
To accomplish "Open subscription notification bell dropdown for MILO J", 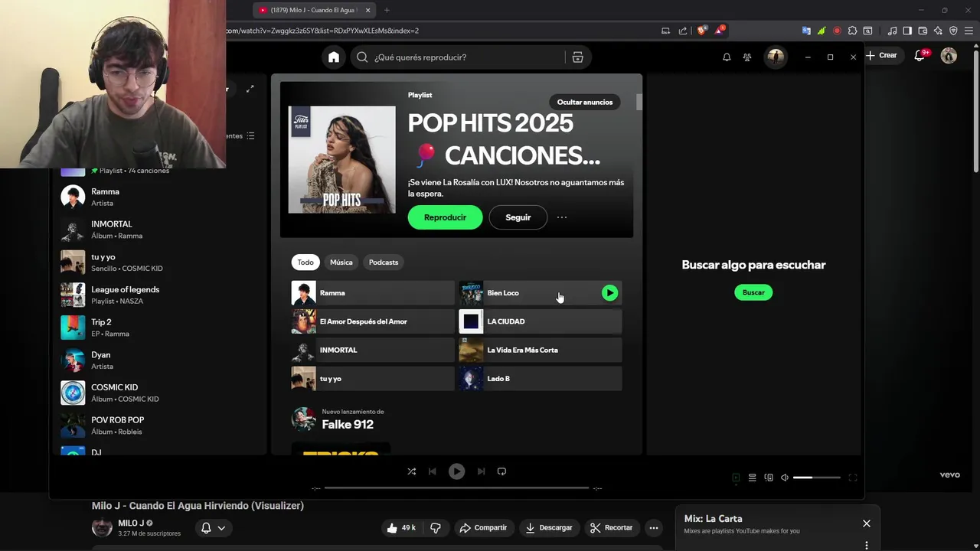I will [213, 528].
